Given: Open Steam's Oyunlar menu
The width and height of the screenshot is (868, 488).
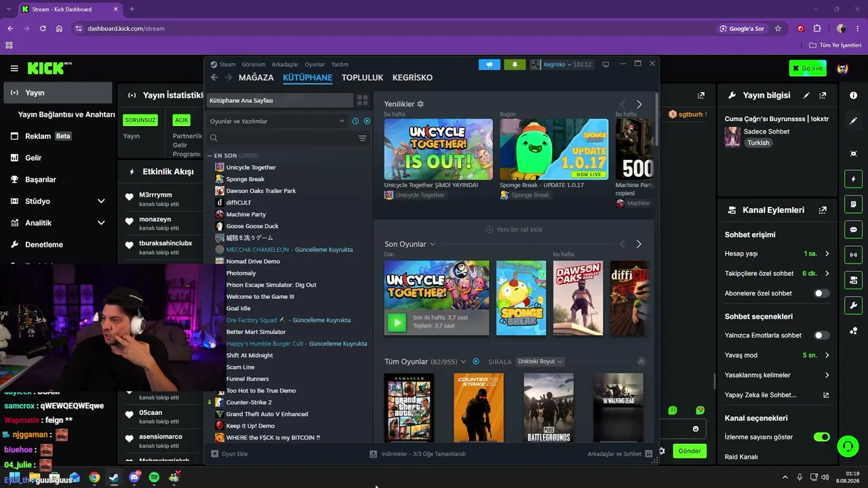Looking at the screenshot, I should click(315, 64).
